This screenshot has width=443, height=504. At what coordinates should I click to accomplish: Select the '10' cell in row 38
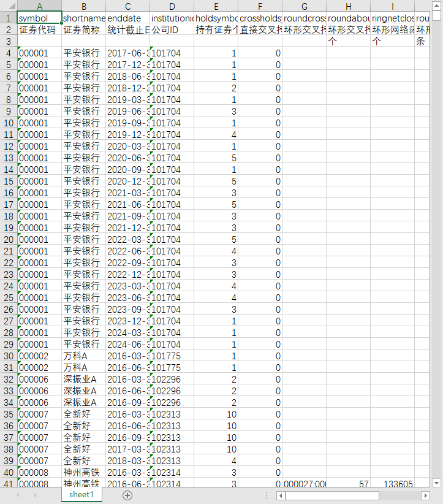tap(216, 449)
